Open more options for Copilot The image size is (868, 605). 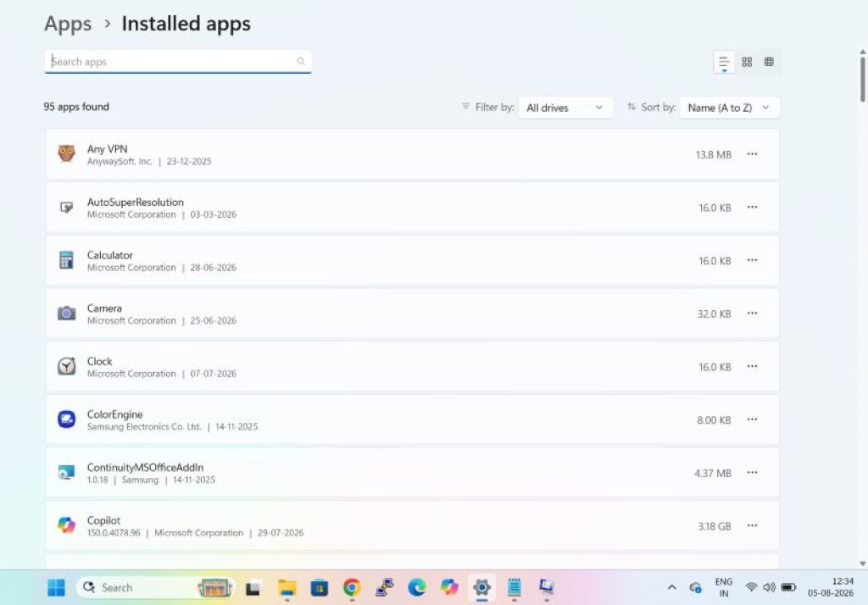coord(752,525)
